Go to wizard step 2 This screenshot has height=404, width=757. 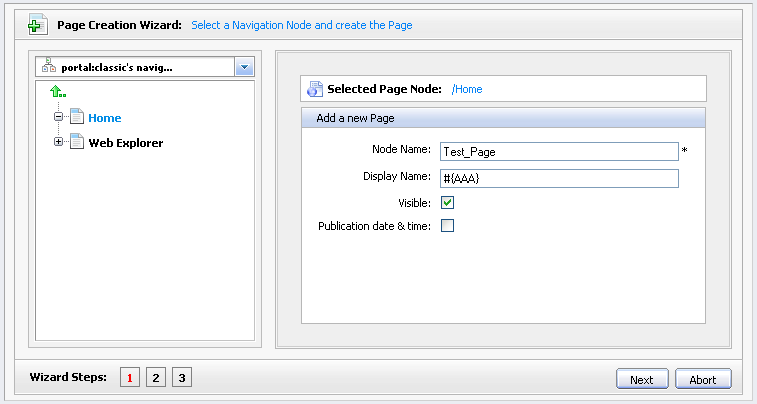(x=156, y=377)
